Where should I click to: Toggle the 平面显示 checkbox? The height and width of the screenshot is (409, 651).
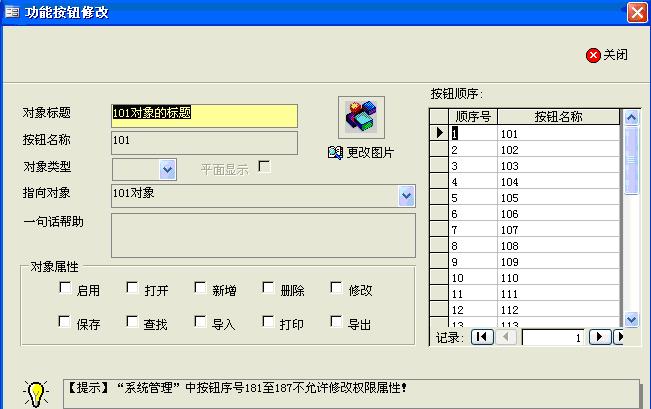coord(265,167)
